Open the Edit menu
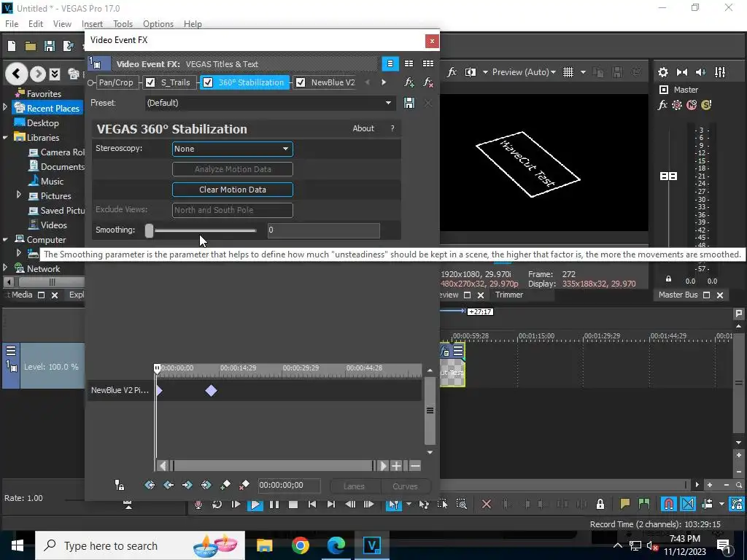This screenshot has width=747, height=560. click(36, 24)
